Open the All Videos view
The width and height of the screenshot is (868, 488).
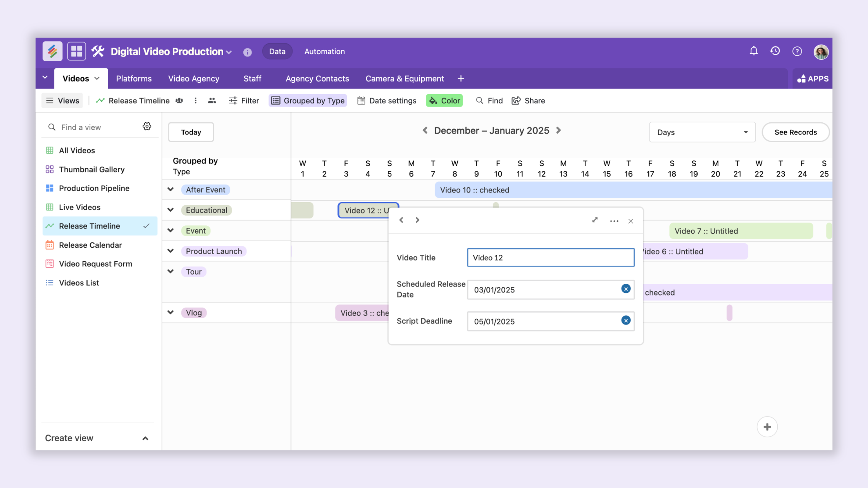100,150
